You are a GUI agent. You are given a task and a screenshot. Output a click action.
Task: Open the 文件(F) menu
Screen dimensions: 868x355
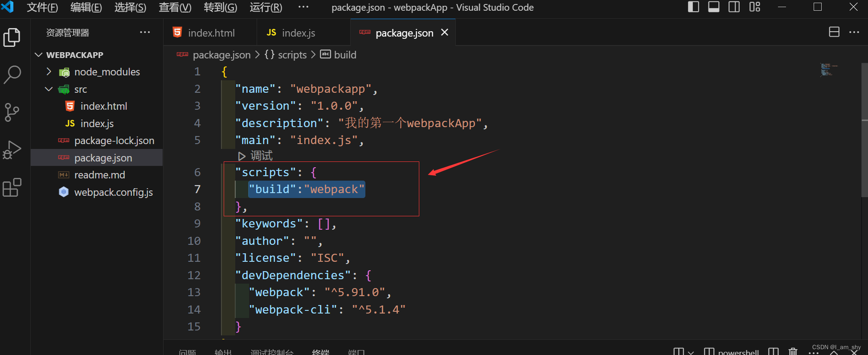[x=42, y=8]
